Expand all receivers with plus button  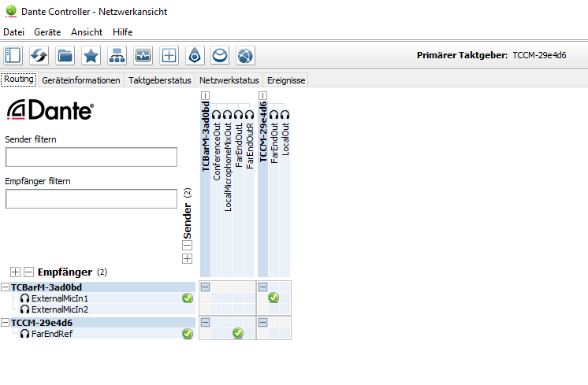coord(16,272)
